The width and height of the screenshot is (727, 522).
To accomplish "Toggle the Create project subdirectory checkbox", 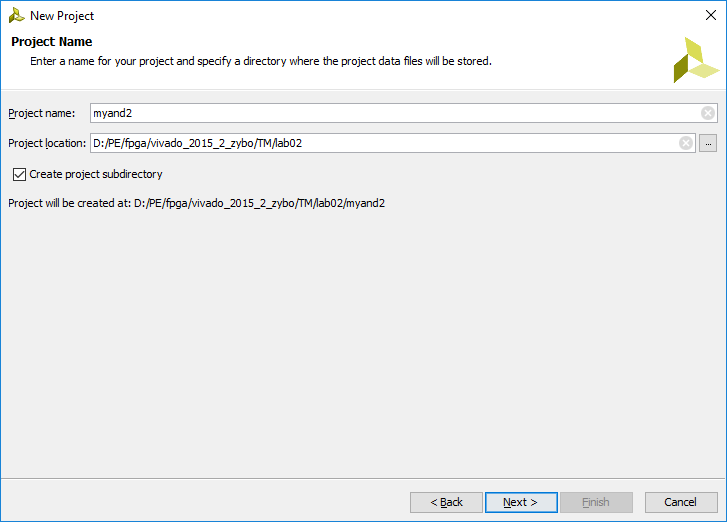I will point(19,174).
